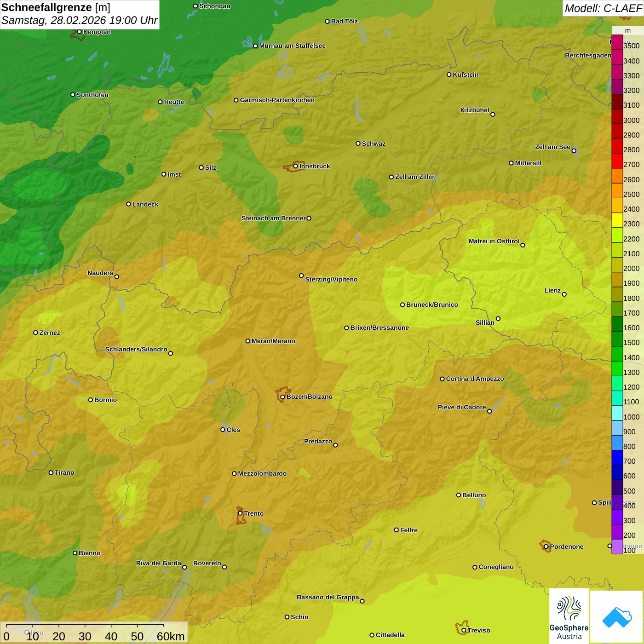Click the light cyan 1000 legend swatch
The height and width of the screenshot is (644, 644).
point(617,413)
